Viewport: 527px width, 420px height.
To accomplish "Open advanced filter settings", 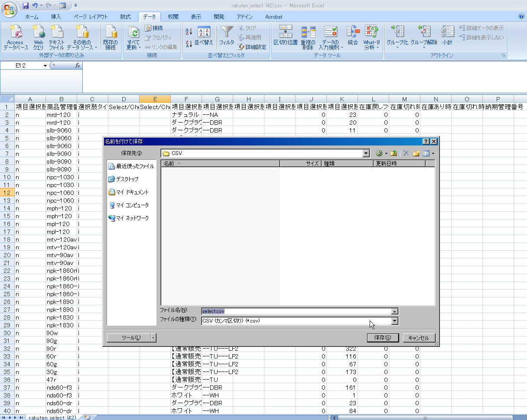I will [252, 47].
